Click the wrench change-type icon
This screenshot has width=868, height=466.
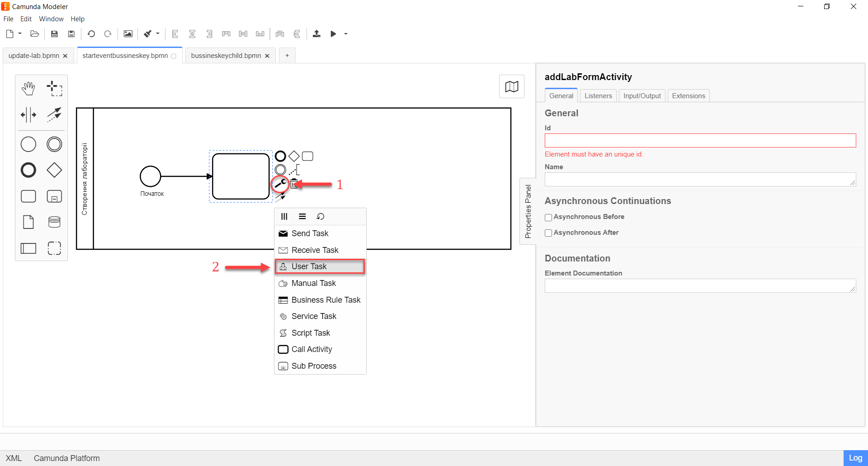pyautogui.click(x=281, y=184)
